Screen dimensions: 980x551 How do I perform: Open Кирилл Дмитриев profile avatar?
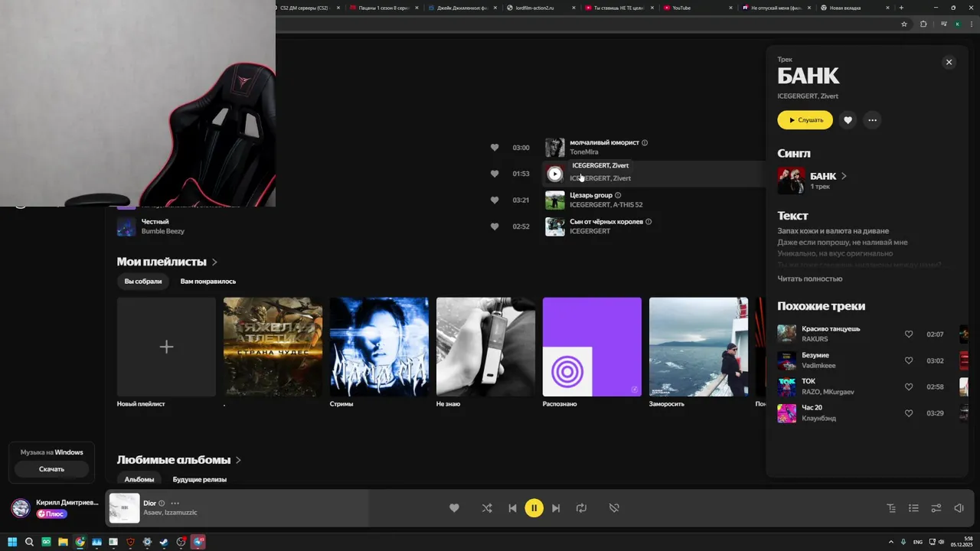click(x=21, y=508)
